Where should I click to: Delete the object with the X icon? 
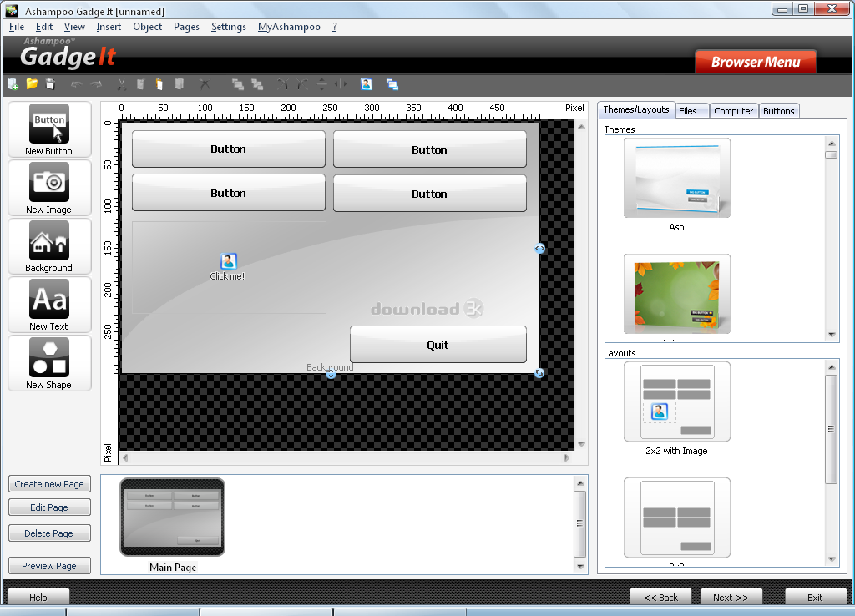click(x=205, y=84)
